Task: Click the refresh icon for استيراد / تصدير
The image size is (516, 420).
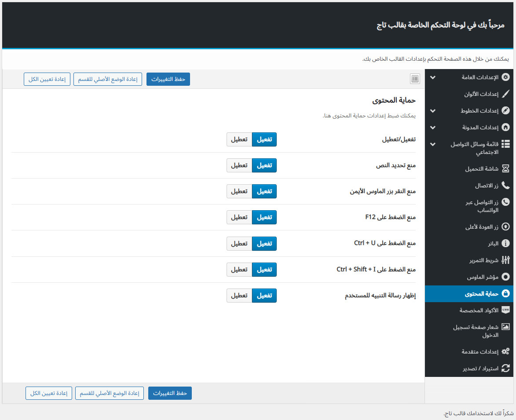Action: click(505, 369)
